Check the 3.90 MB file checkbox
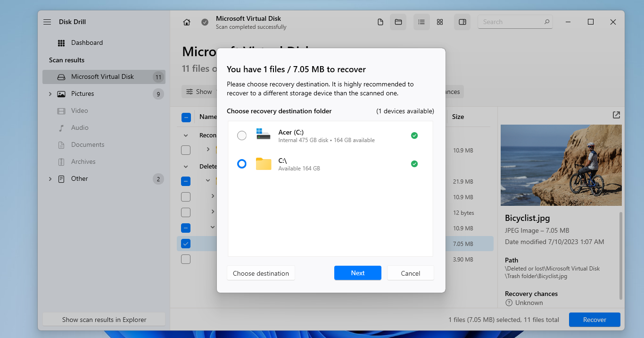Screen dimensions: 644x338 [x=186, y=259]
